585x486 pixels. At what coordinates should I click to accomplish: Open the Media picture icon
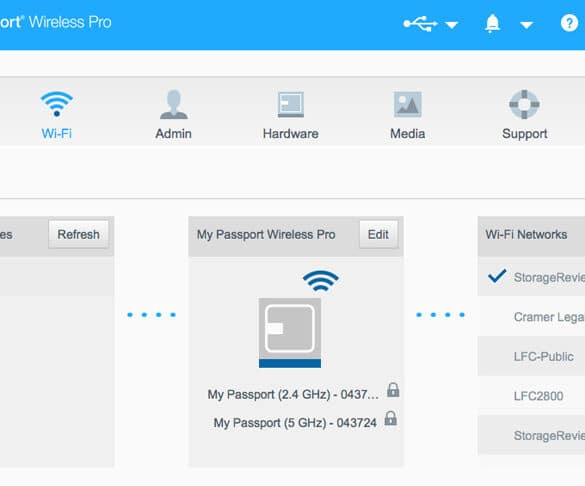(x=407, y=104)
